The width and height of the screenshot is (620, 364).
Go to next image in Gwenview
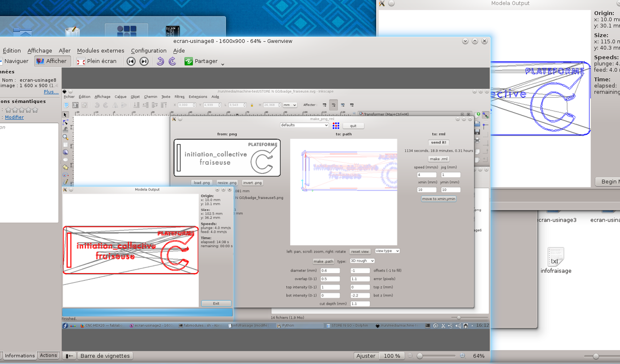click(144, 61)
